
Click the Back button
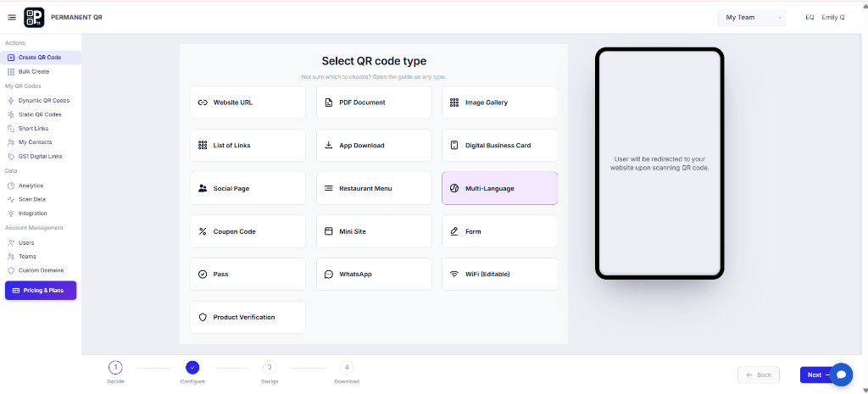[759, 375]
